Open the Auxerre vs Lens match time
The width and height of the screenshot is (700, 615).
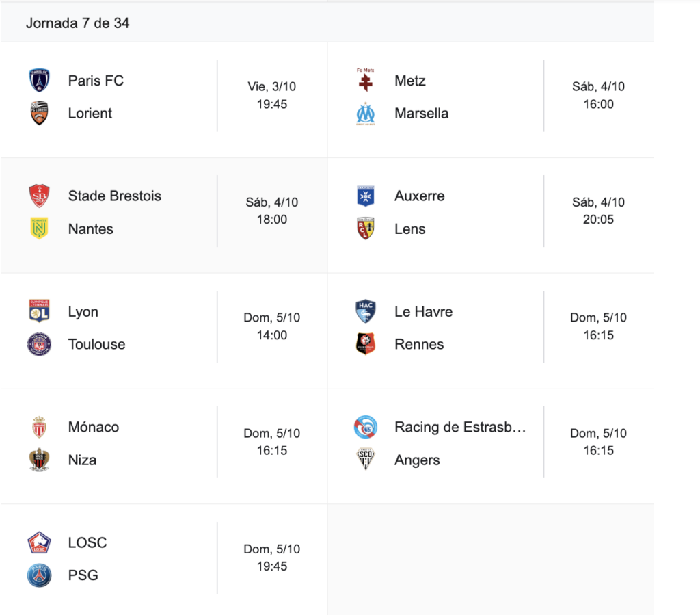[x=598, y=220]
